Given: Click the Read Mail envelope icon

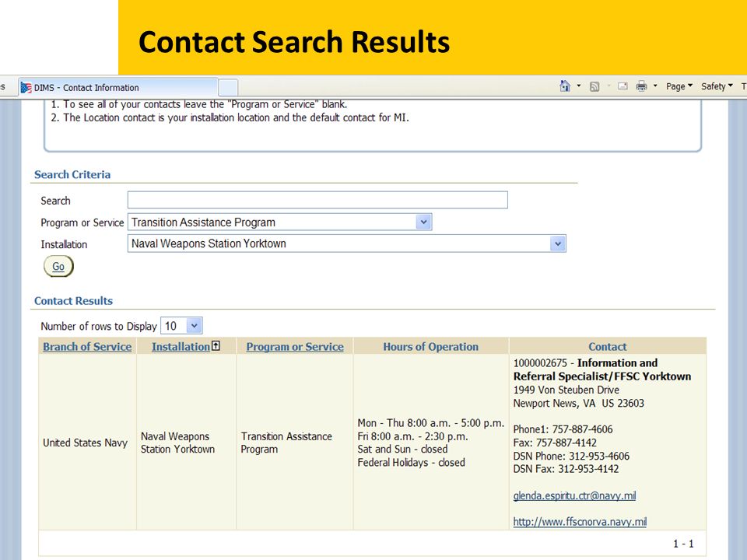Looking at the screenshot, I should [x=622, y=86].
